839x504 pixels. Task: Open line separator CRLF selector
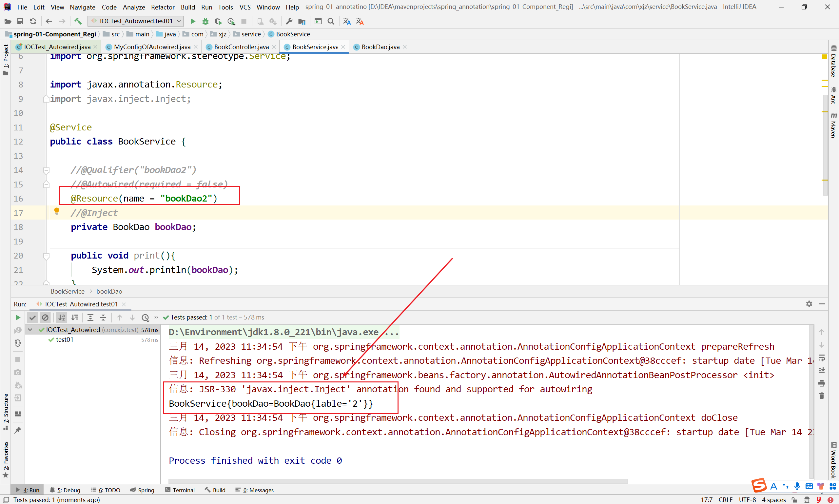coord(726,500)
